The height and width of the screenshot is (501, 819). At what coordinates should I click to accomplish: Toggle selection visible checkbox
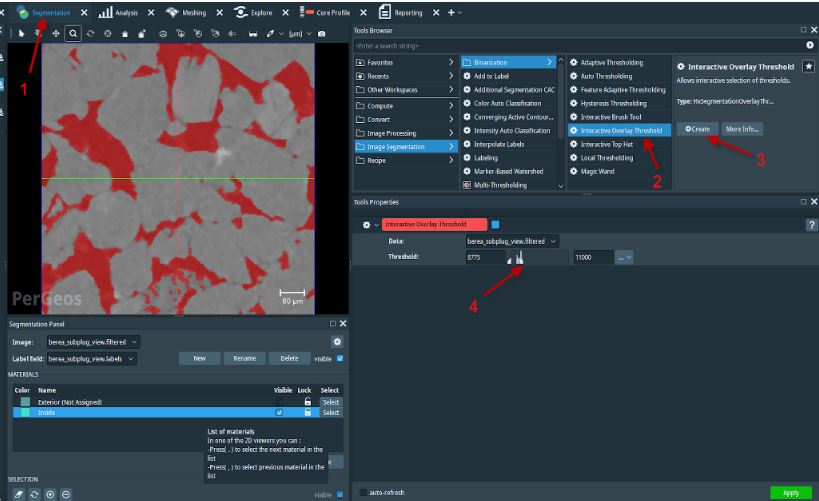(340, 494)
